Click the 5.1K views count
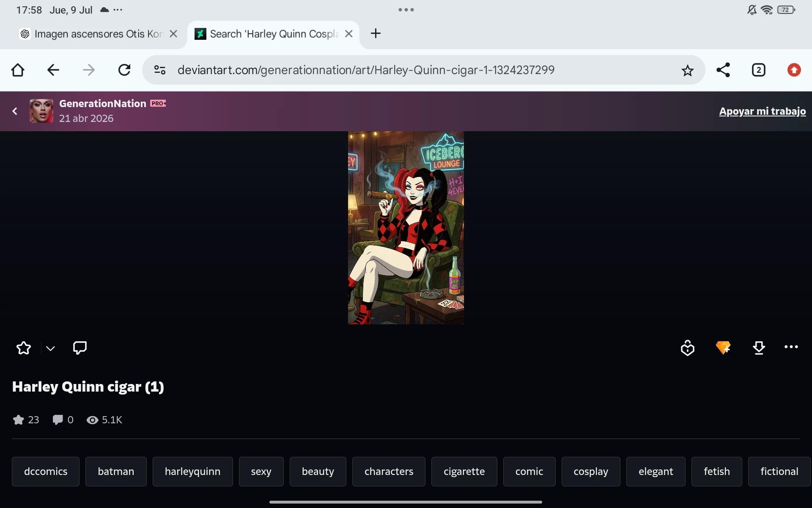Image resolution: width=812 pixels, height=508 pixels. [104, 420]
